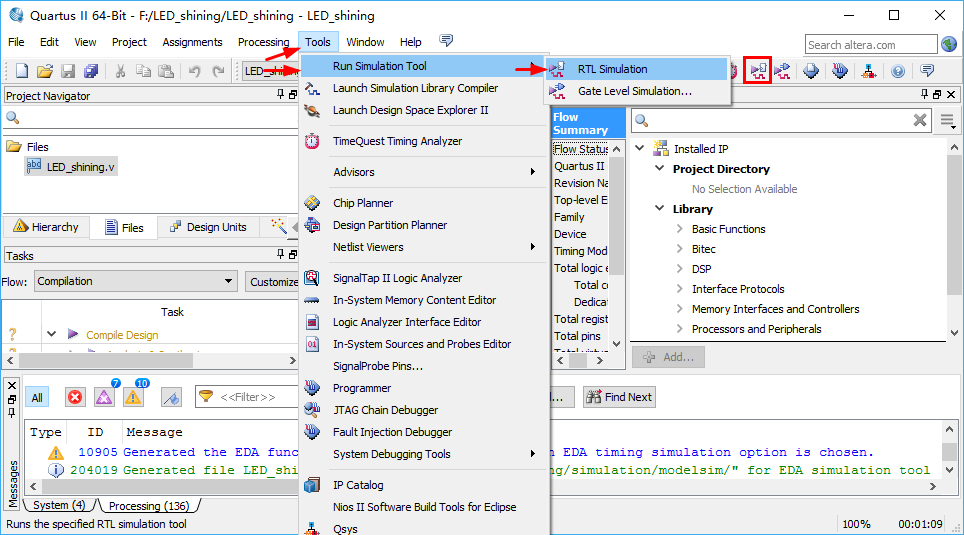964x535 pixels.
Task: Expand Memory Interfaces and Controllers
Action: [679, 309]
